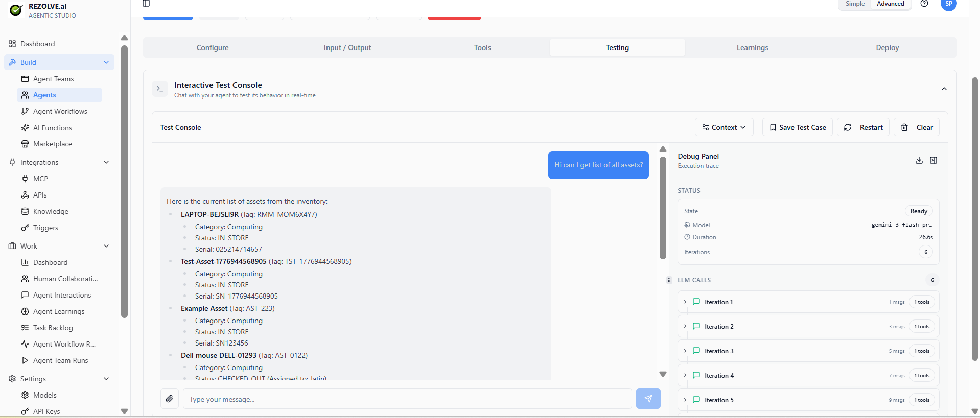The width and height of the screenshot is (980, 418).
Task: Expand Iteration 5 LLM call
Action: [x=808, y=400]
